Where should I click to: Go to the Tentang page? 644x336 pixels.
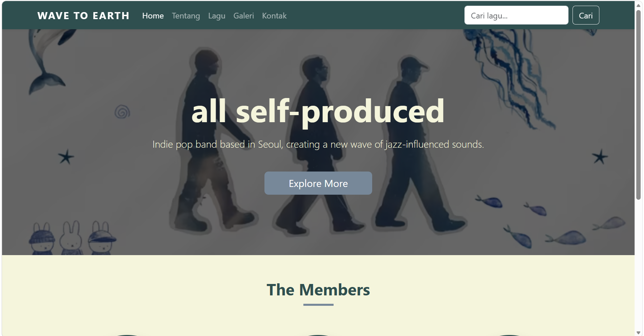[x=186, y=16]
